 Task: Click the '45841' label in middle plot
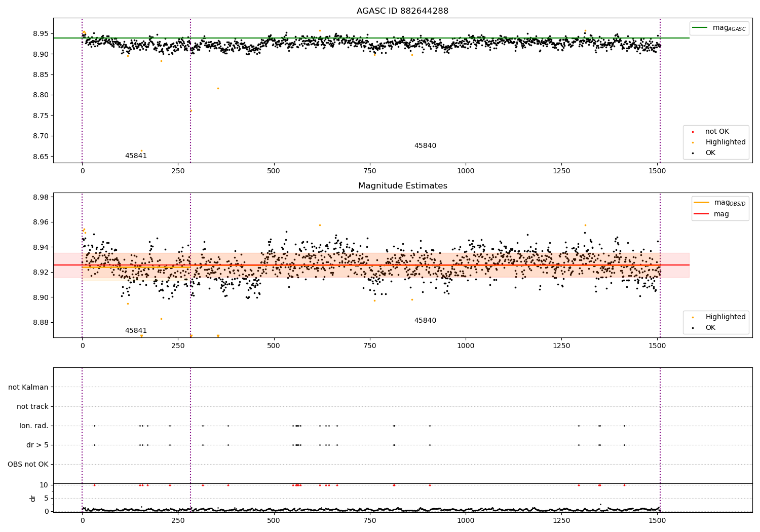click(136, 331)
